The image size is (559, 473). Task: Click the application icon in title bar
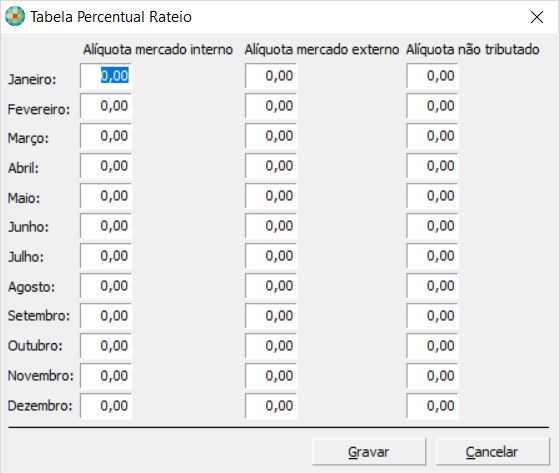point(15,16)
